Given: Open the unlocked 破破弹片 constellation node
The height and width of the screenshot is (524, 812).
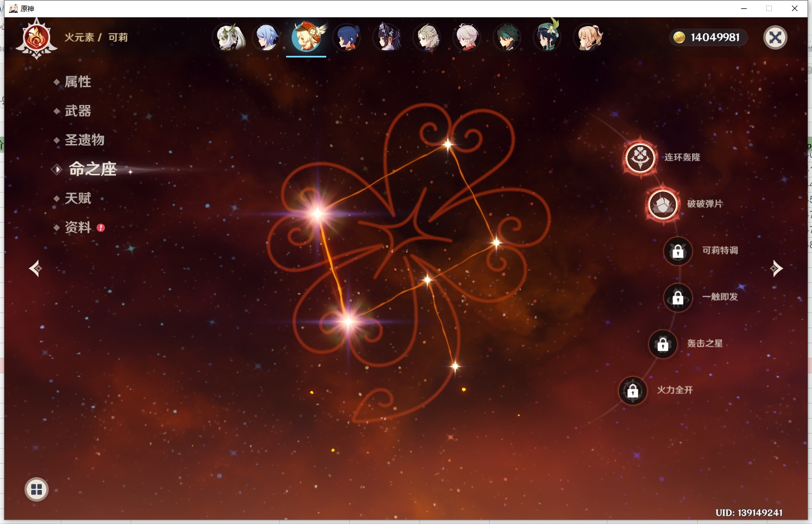Looking at the screenshot, I should (663, 204).
